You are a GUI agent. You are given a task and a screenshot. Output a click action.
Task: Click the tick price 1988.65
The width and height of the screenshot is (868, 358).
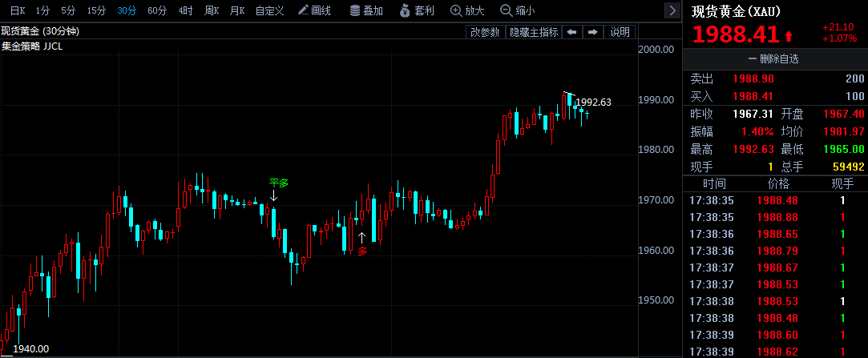[x=777, y=234]
